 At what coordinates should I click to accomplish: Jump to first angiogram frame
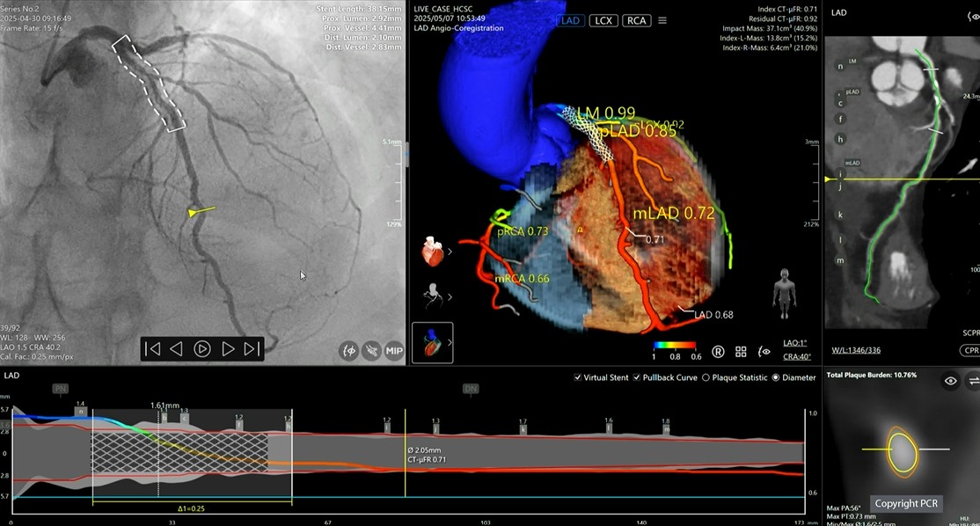[152, 349]
